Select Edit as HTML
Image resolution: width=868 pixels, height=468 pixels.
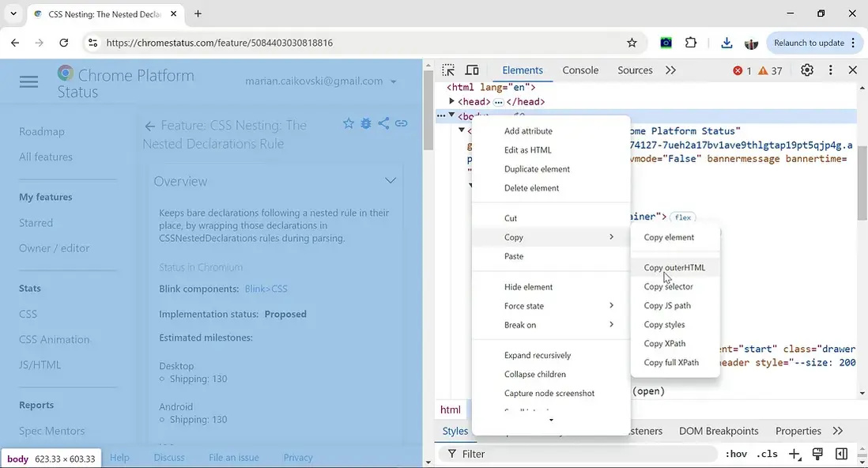click(551, 150)
